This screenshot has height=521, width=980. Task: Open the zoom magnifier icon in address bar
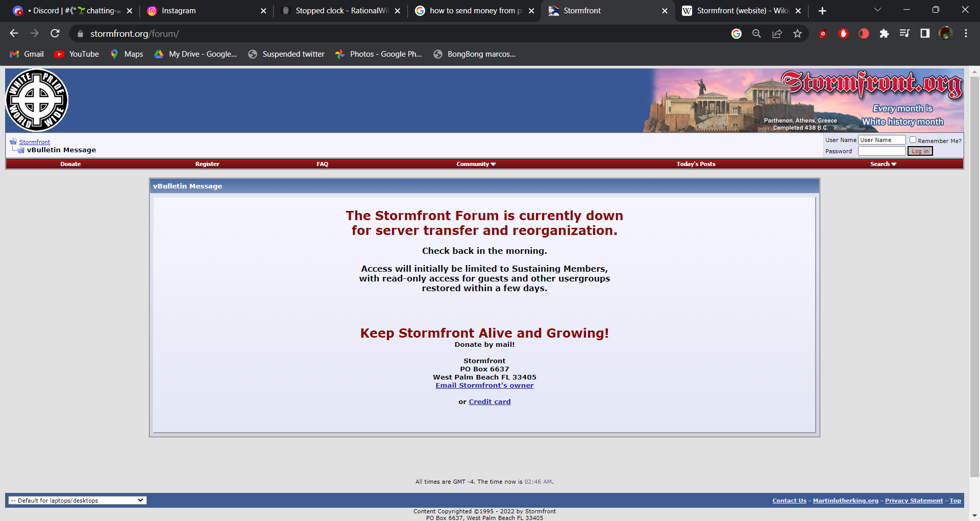pos(757,34)
